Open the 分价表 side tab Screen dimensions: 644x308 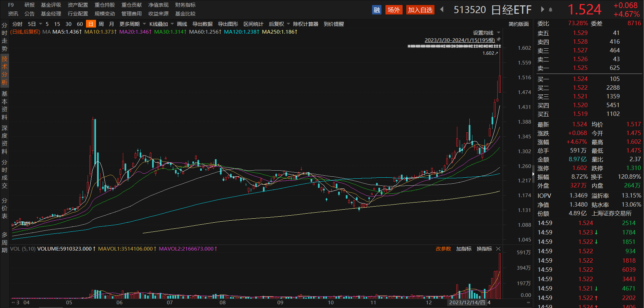pos(4,208)
